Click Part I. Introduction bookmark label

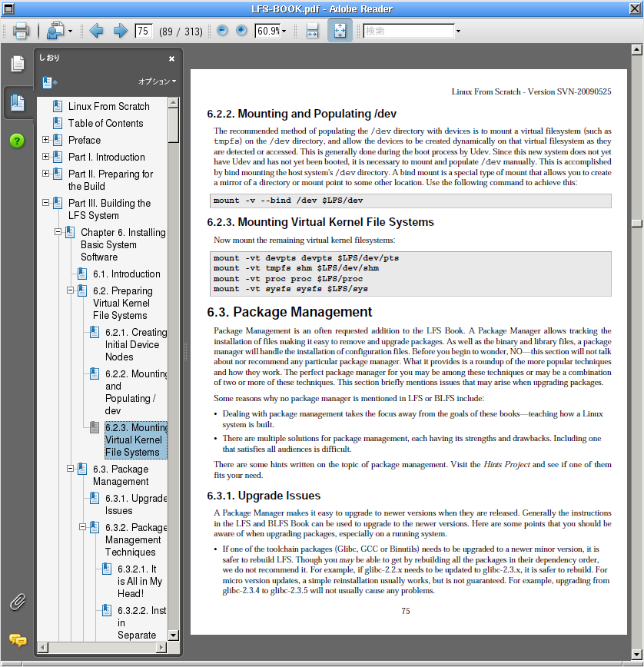click(107, 158)
